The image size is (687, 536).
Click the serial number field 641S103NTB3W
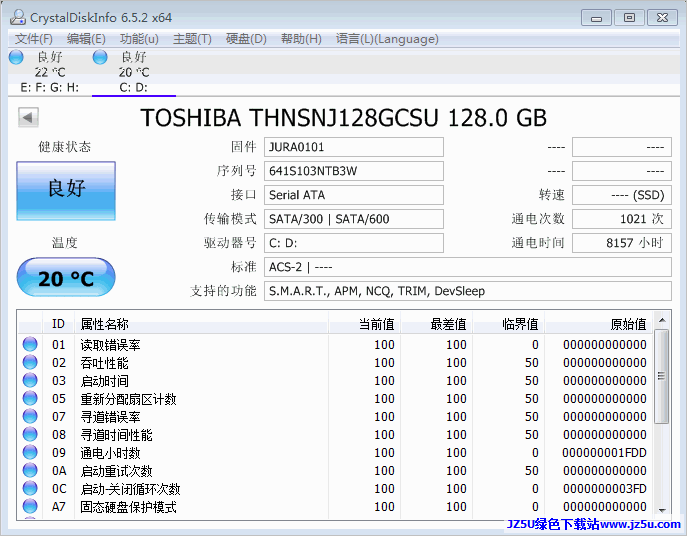coord(354,171)
